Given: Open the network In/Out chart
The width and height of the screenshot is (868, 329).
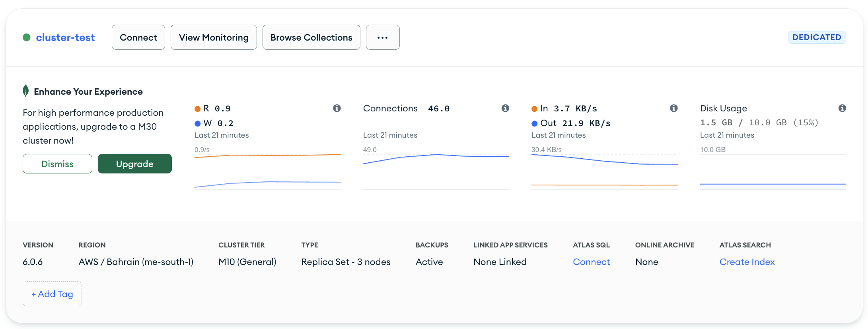Looking at the screenshot, I should click(x=605, y=171).
